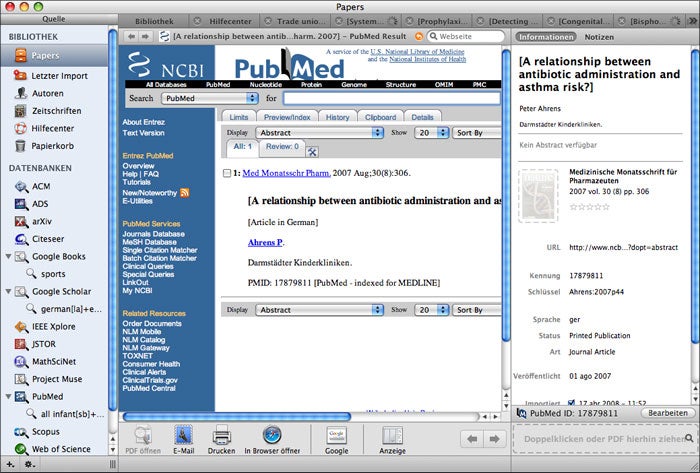Open the upper Show 20 dropdown
Screen dimensions: 700x473
coord(431,133)
